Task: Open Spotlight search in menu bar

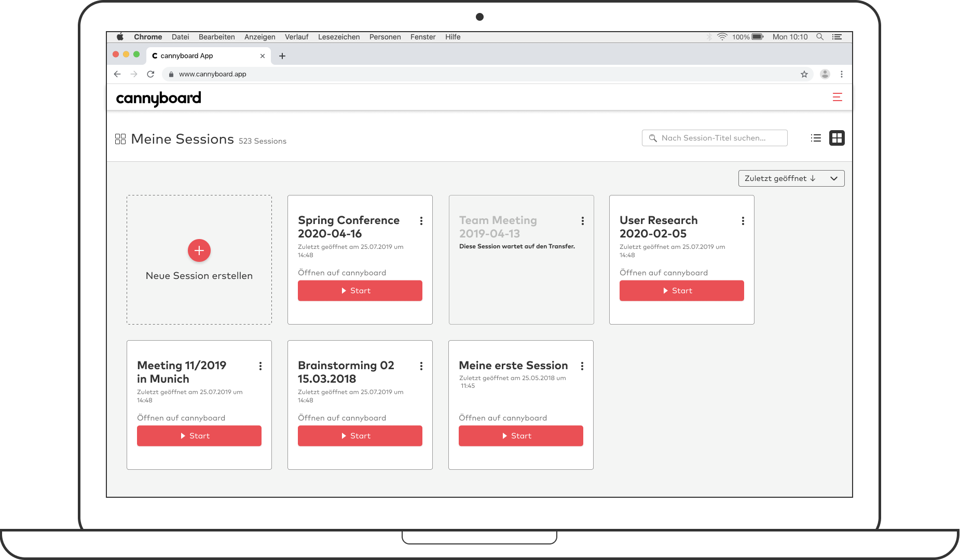Action: tap(820, 37)
